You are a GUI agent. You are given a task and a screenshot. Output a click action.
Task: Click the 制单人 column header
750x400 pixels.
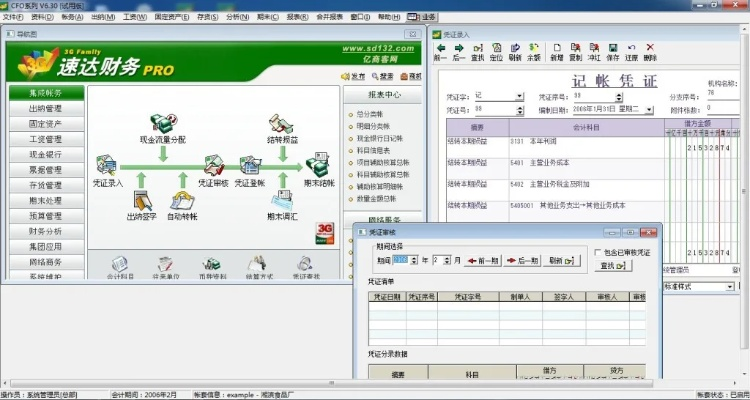(x=520, y=297)
